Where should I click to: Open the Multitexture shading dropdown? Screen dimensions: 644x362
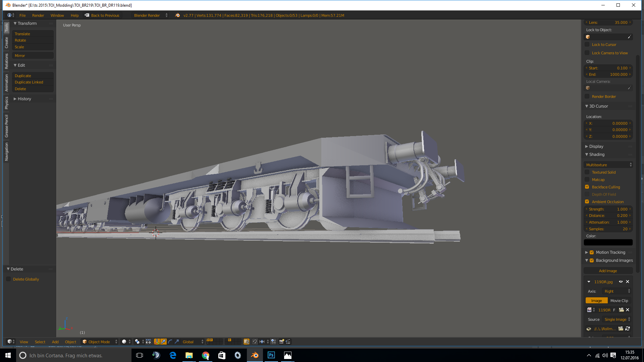[x=608, y=165]
